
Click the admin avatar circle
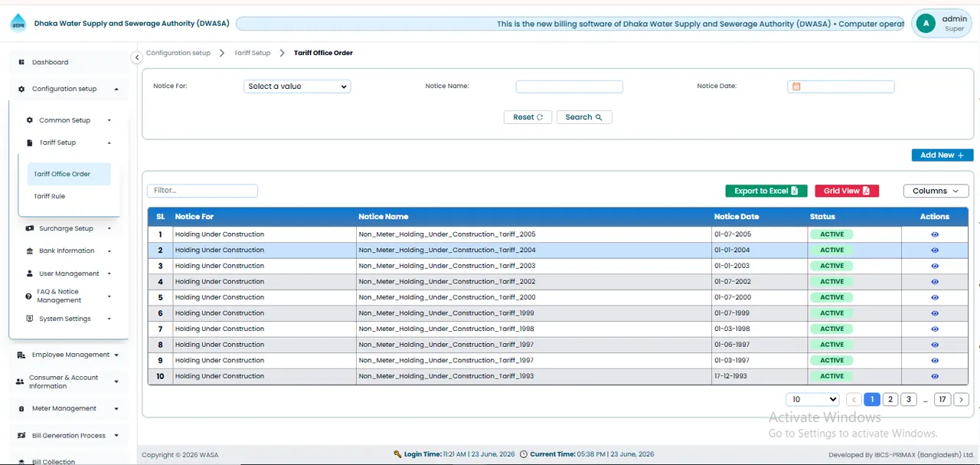pyautogui.click(x=926, y=24)
